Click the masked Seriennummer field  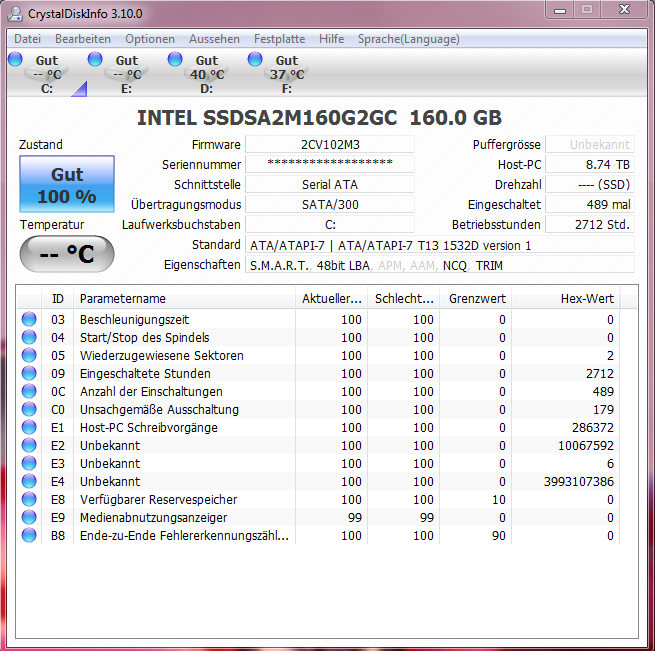tap(330, 164)
